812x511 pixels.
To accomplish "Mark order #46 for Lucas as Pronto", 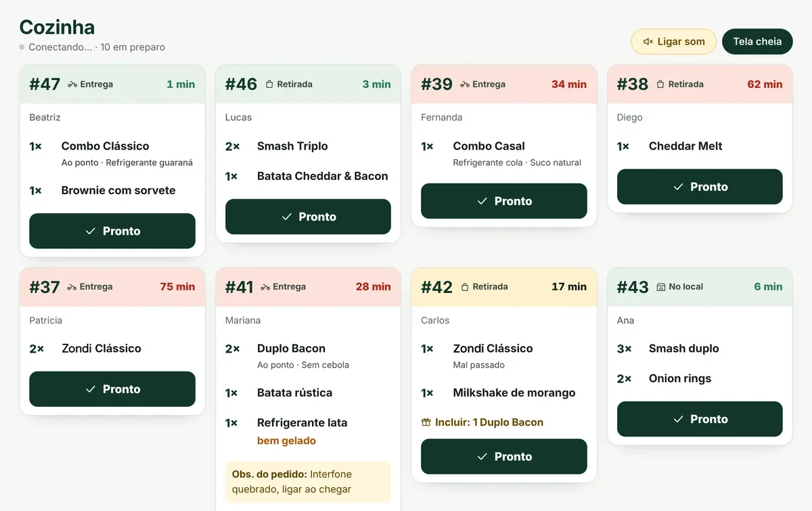I will point(308,217).
